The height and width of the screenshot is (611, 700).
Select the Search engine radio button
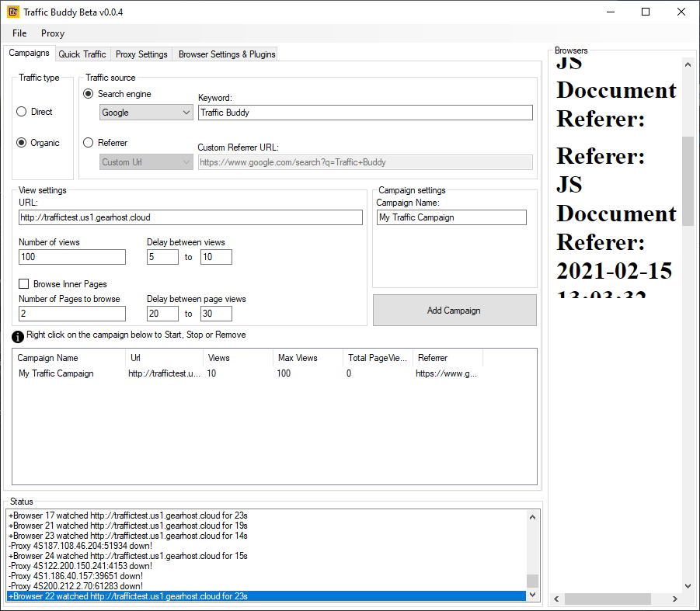[89, 93]
